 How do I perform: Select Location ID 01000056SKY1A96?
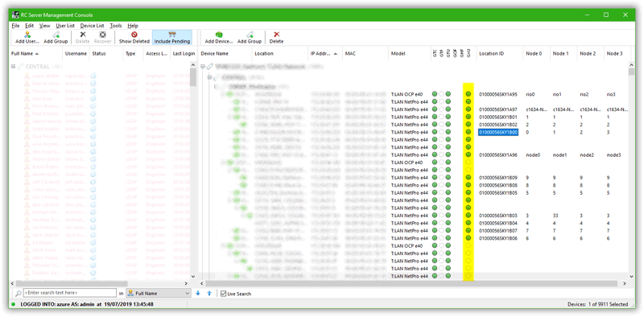click(497, 154)
